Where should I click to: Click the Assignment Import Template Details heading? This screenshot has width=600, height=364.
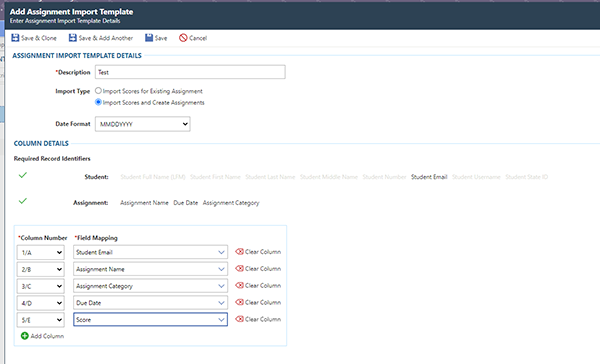click(77, 55)
